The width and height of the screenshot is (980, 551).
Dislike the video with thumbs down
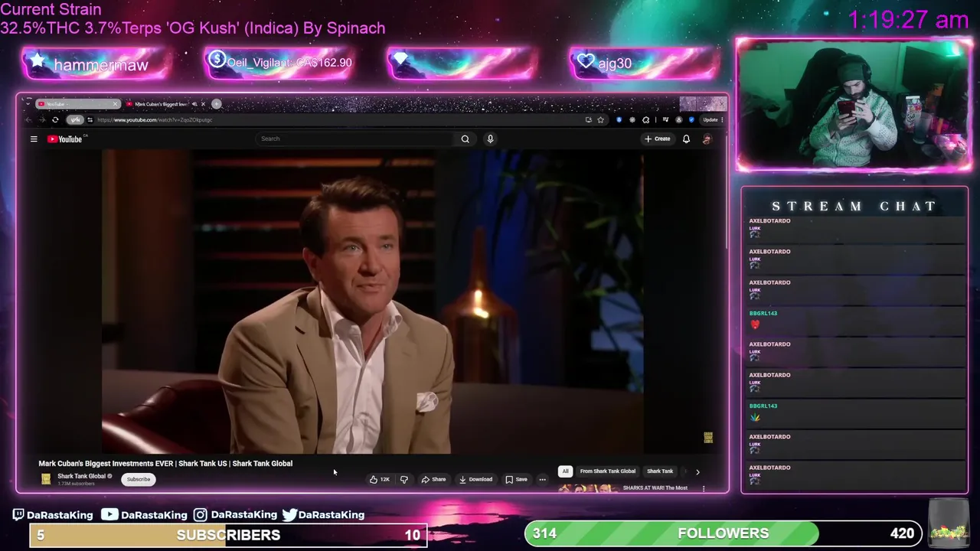click(404, 480)
